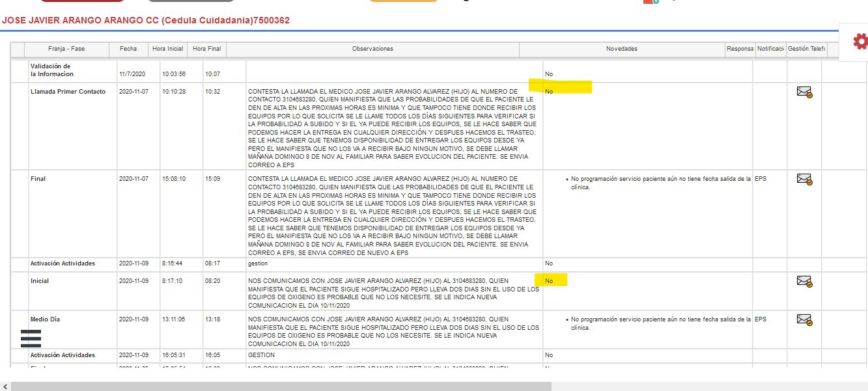This screenshot has height=391, width=868.
Task: Click start time 13:11:06
Action: tap(174, 319)
